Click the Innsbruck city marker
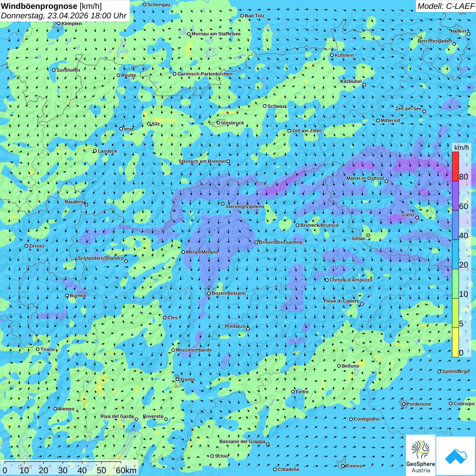This screenshot has width=476, height=476. pos(219,123)
